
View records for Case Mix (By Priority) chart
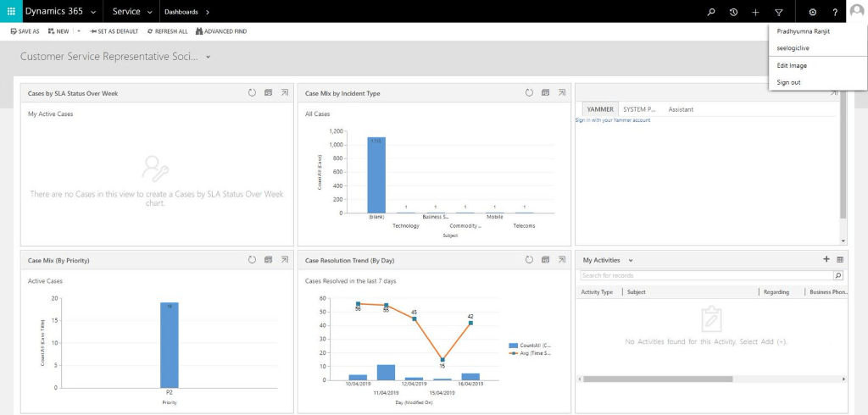point(268,259)
